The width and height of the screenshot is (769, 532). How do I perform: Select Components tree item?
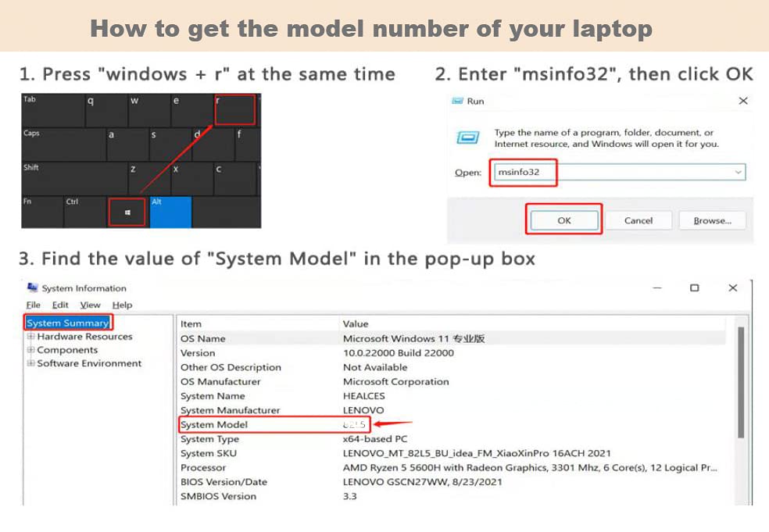[67, 350]
